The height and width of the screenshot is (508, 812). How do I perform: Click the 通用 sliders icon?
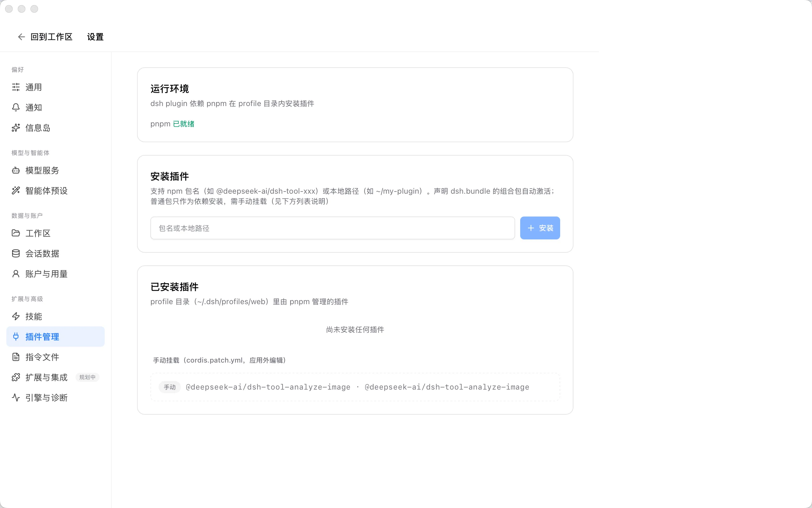coord(16,87)
